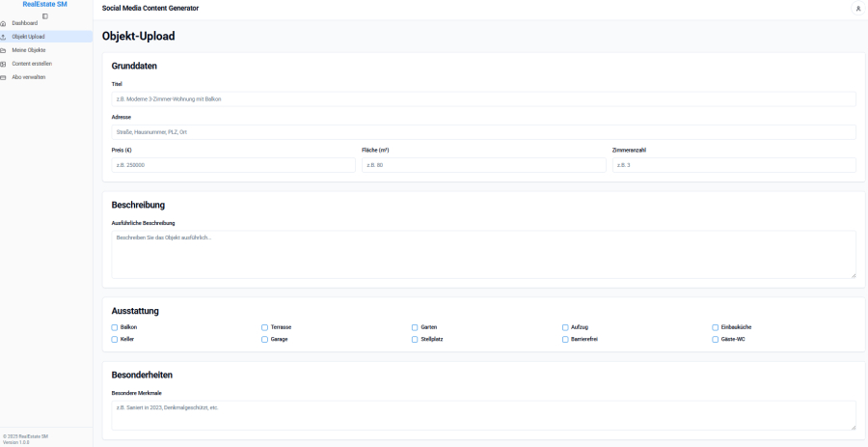Go to Abo verwalten page
The width and height of the screenshot is (868, 447).
(x=29, y=77)
